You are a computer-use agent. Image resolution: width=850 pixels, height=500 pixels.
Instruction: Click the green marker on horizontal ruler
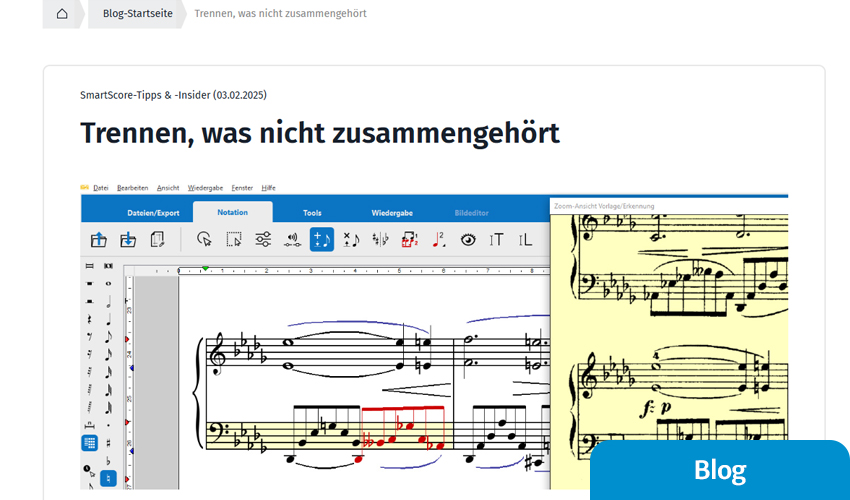click(205, 268)
